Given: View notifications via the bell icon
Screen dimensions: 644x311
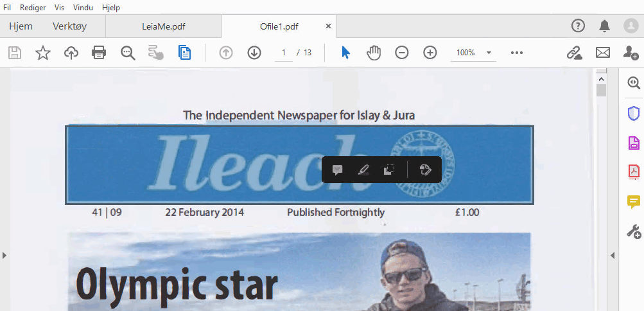Looking at the screenshot, I should [x=604, y=26].
